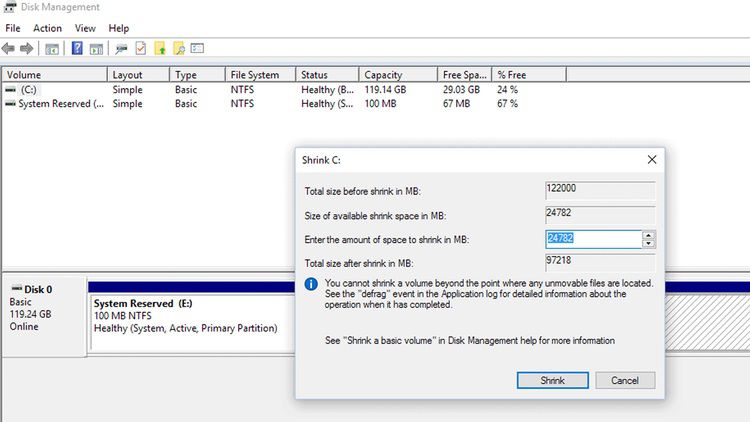Open Help via the blue question mark icon
The width and height of the screenshot is (750, 422).
[x=77, y=48]
